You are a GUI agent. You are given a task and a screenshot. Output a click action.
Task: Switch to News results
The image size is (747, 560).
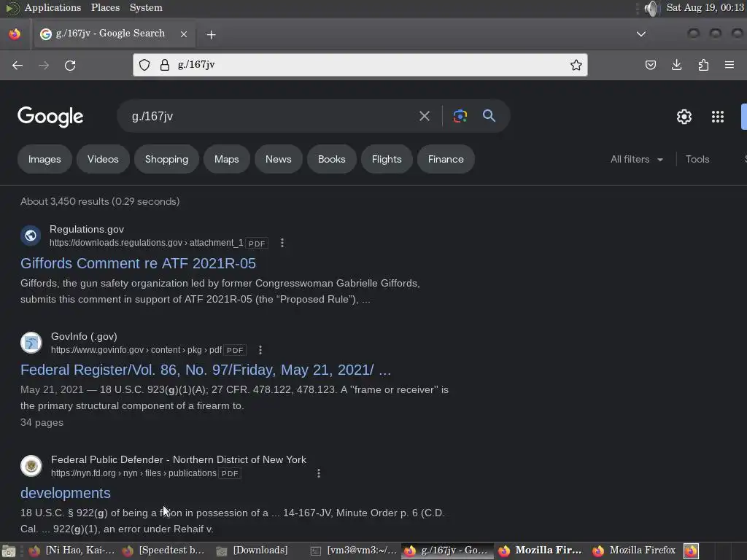278,159
